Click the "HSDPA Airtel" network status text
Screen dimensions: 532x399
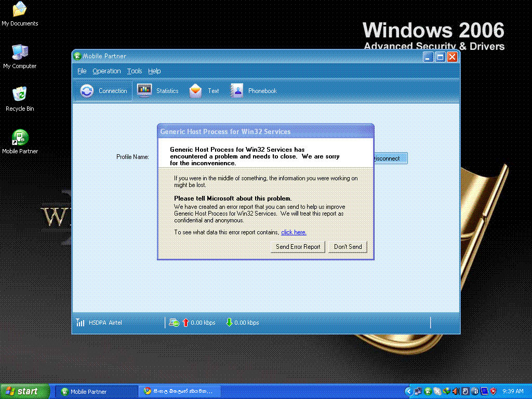pos(105,323)
